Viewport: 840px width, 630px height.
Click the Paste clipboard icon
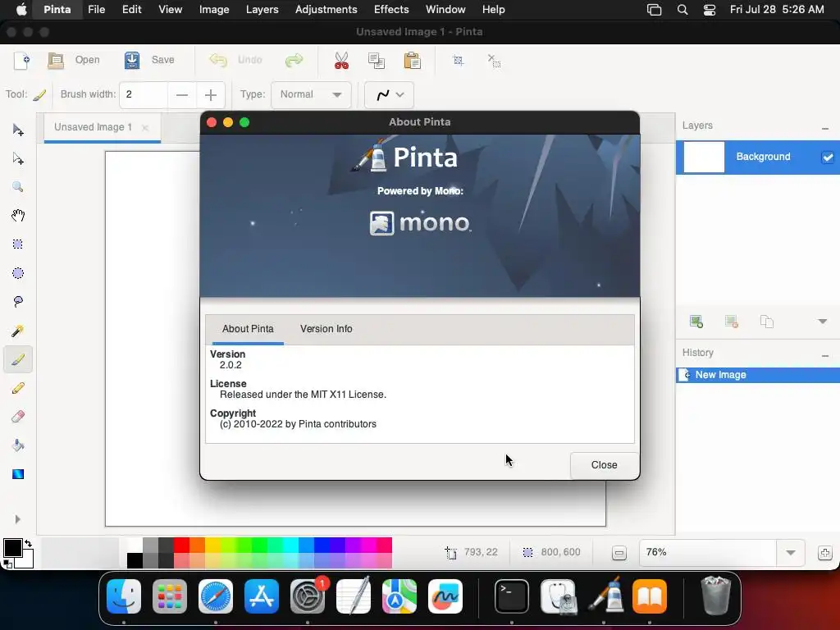point(412,60)
